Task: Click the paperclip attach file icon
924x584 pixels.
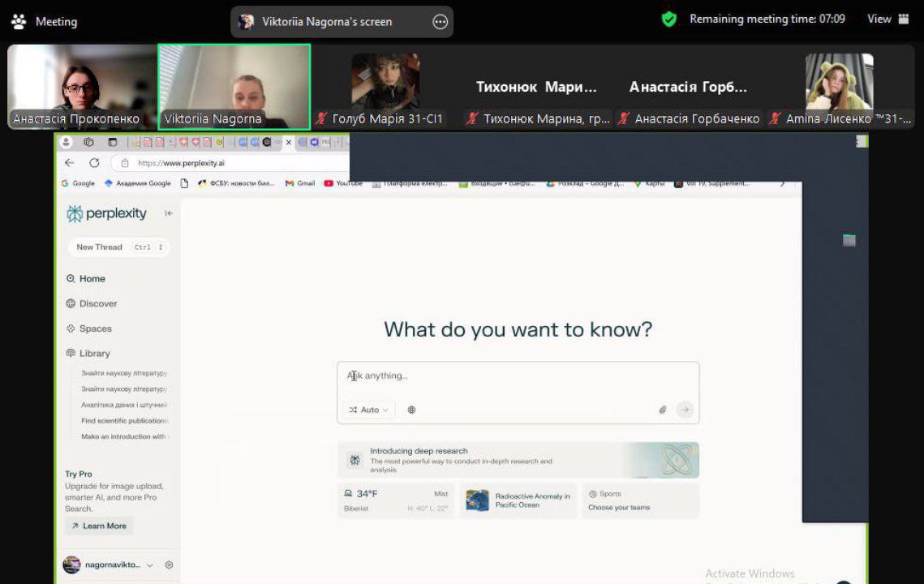Action: click(662, 410)
